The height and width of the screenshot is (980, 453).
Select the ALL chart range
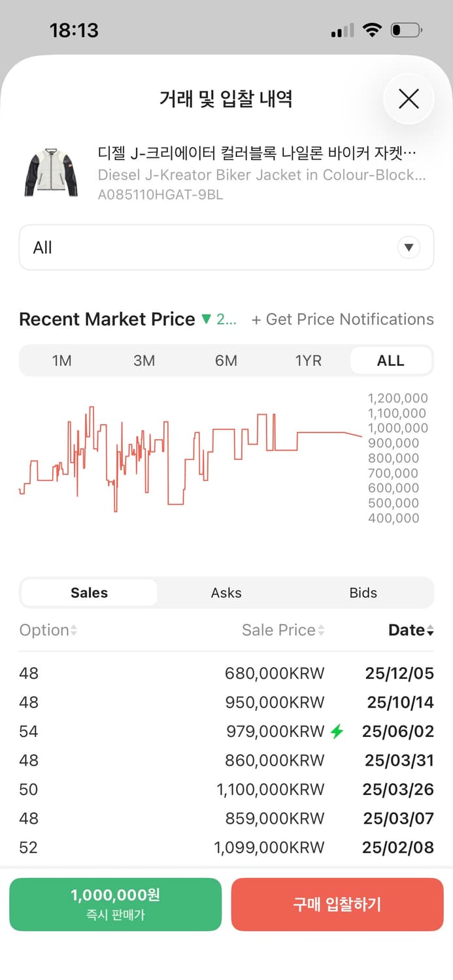[391, 361]
